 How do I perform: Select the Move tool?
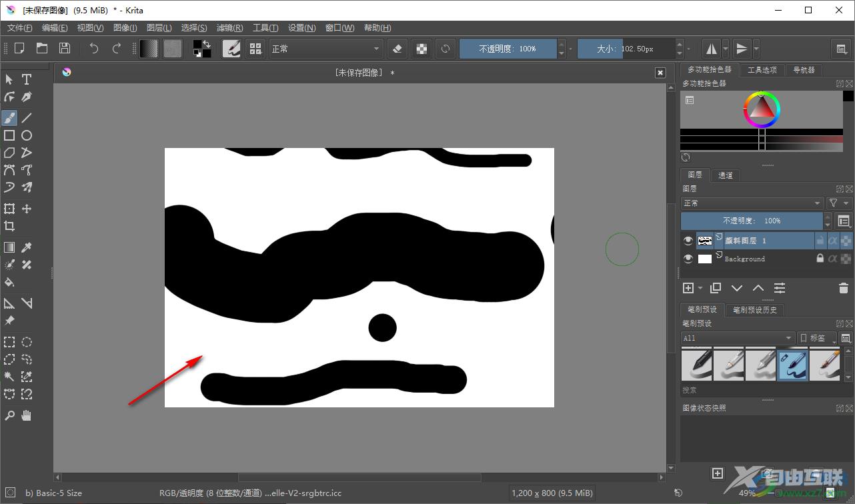(27, 209)
